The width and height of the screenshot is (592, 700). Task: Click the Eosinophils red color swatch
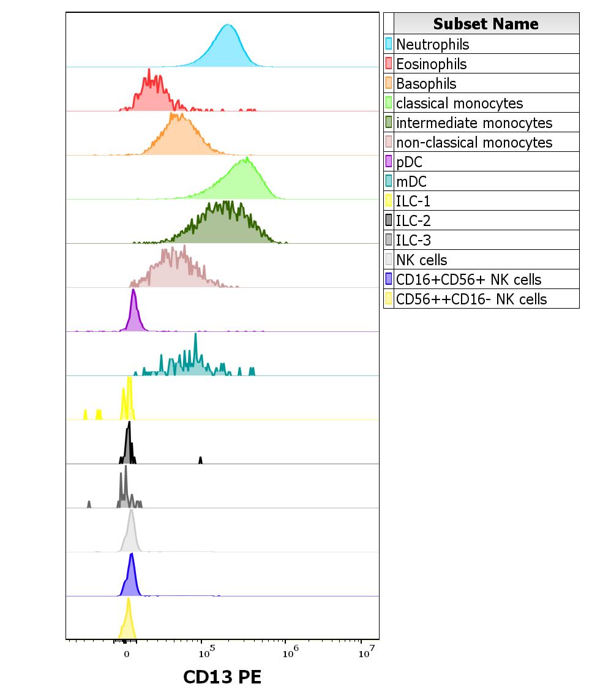389,64
